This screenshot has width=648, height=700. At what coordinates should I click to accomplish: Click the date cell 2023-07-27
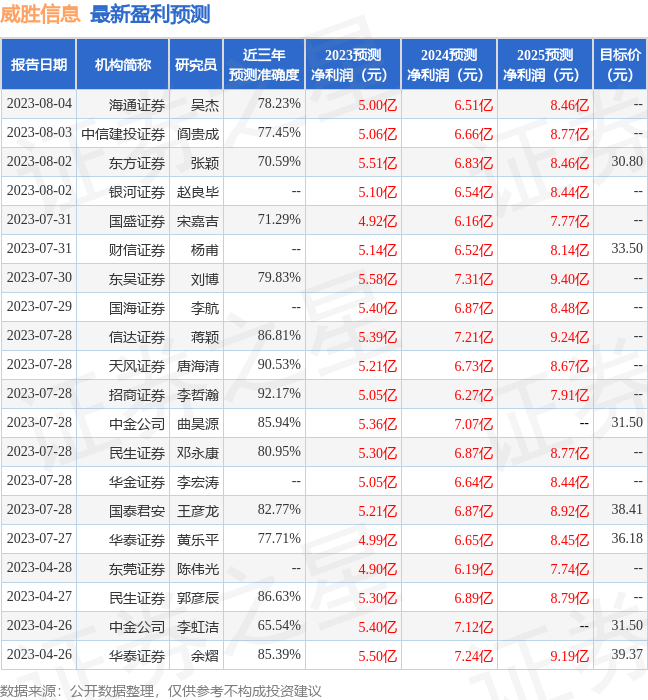pos(39,539)
